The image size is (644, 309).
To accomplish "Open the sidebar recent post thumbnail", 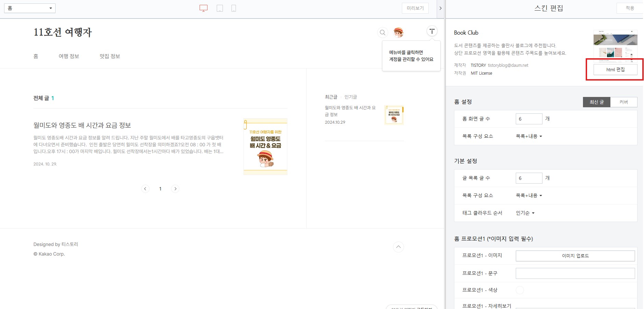I will [394, 115].
